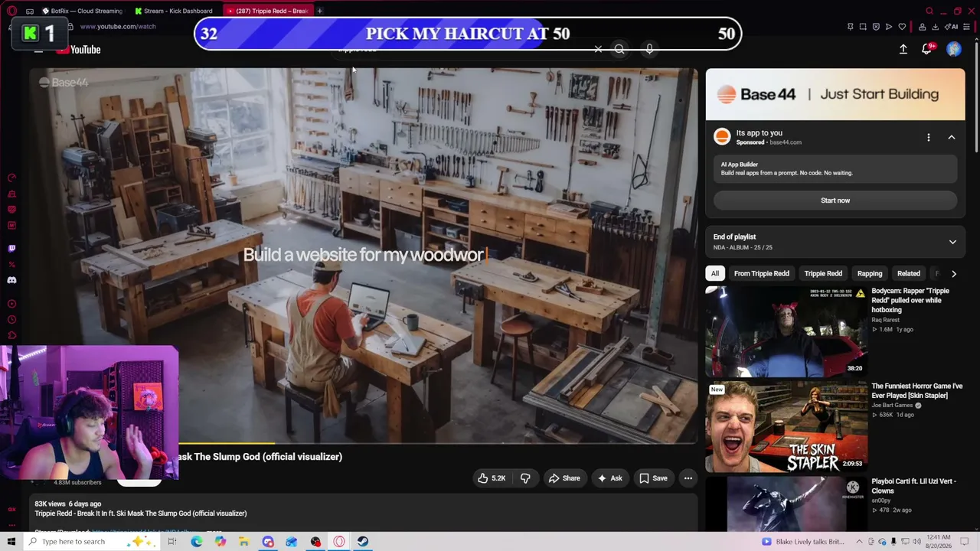Like the video with 5.2K likes
Viewport: 980px width, 551px height.
(x=492, y=478)
